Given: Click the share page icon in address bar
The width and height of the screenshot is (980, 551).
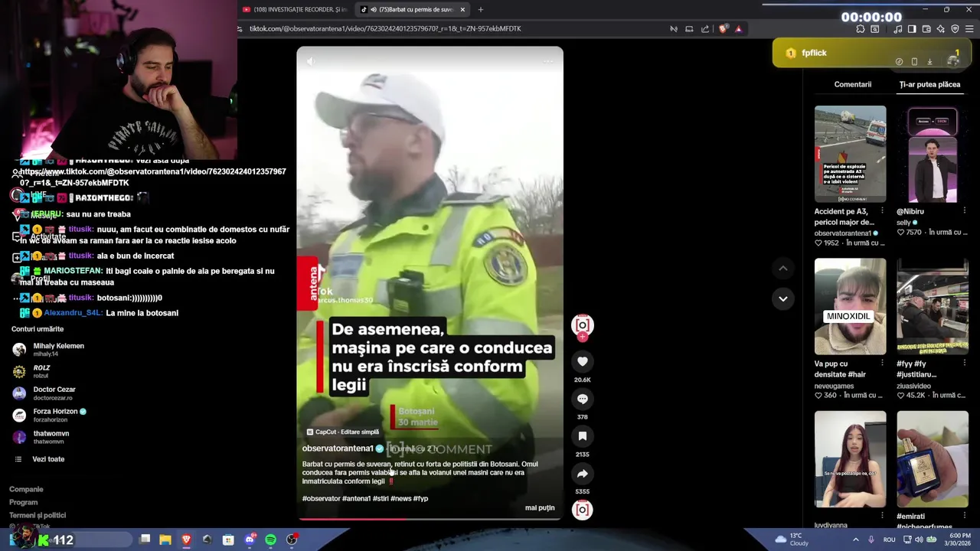Looking at the screenshot, I should [x=705, y=29].
